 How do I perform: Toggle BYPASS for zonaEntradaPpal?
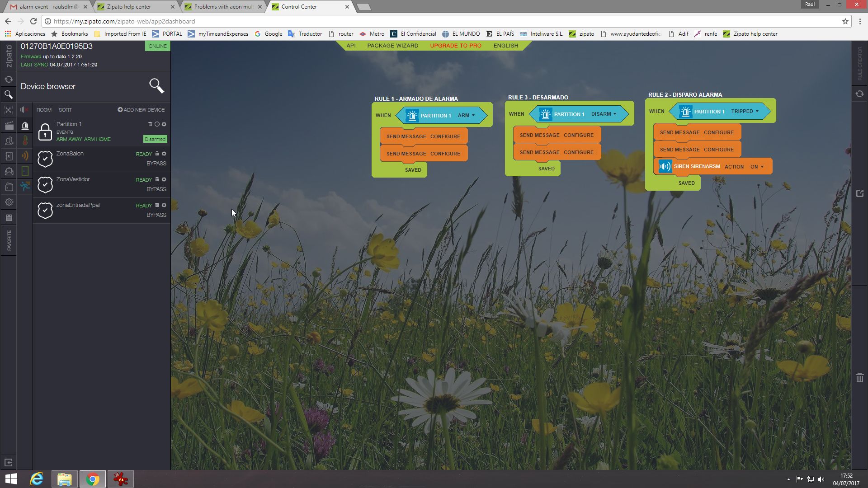[156, 215]
